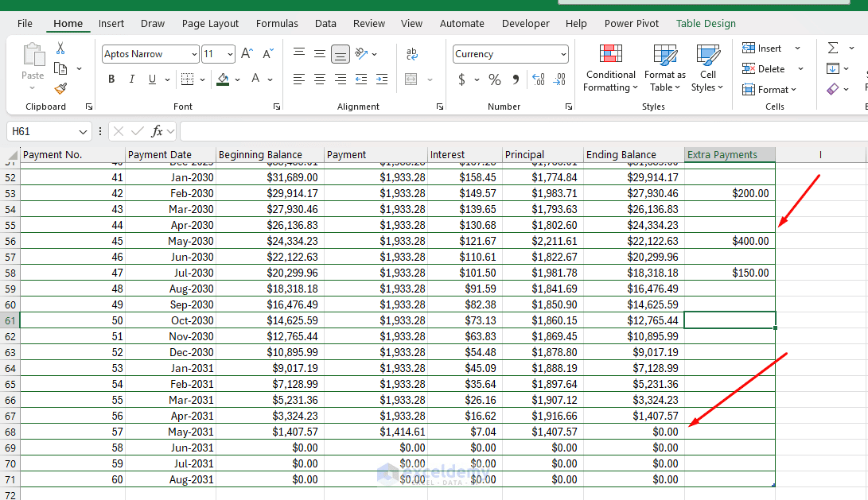Switch to the Formulas tab
The width and height of the screenshot is (868, 500).
pos(277,23)
